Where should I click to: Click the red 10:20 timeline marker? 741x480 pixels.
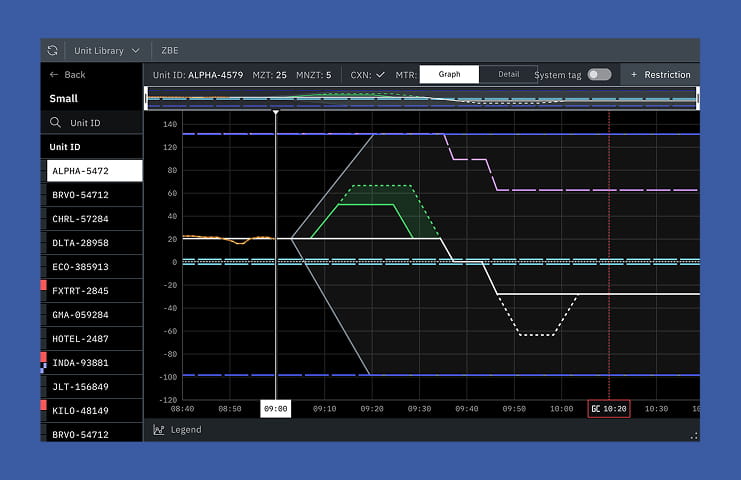click(x=609, y=409)
